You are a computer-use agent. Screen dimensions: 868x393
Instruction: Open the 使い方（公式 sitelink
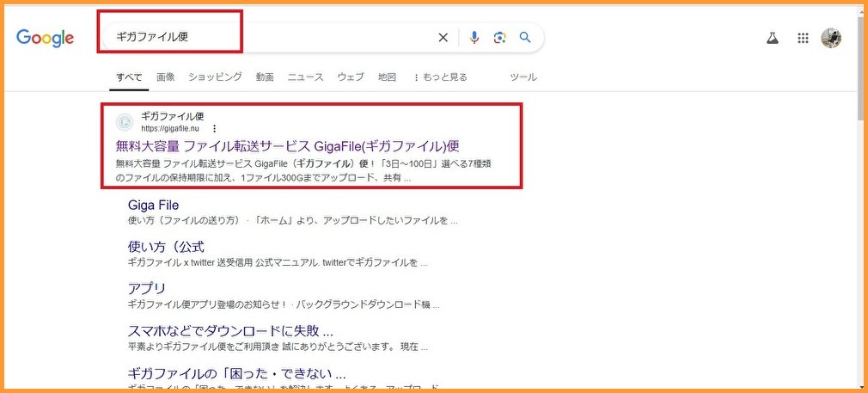(166, 246)
